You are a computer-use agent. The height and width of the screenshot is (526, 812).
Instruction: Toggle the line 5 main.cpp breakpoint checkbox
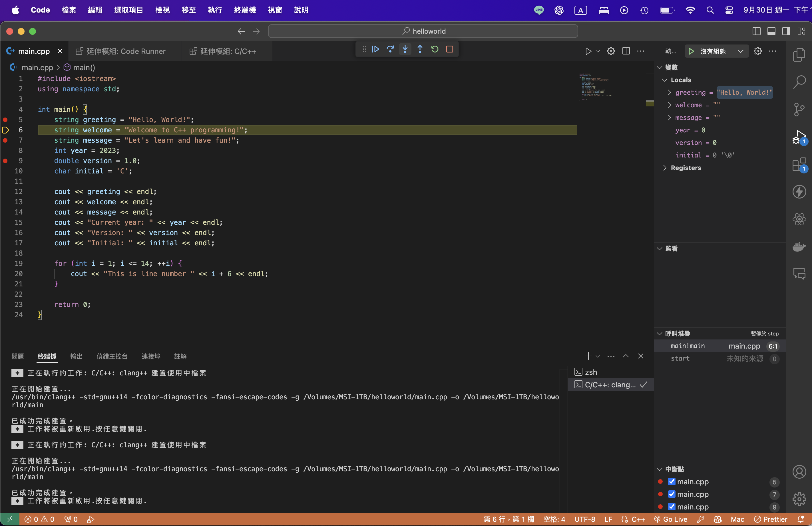pos(672,482)
